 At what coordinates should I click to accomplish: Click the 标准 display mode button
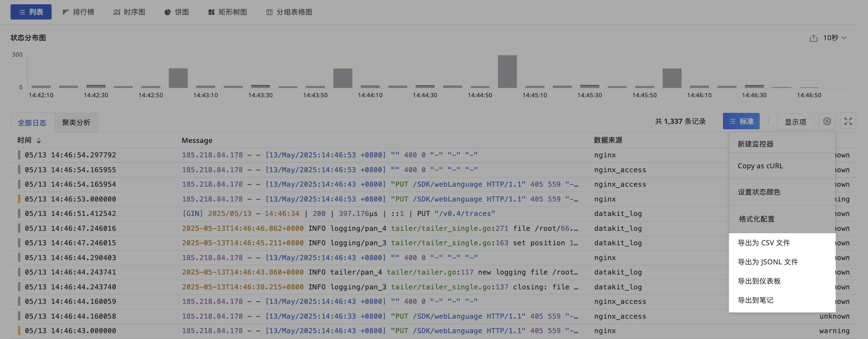pos(741,121)
